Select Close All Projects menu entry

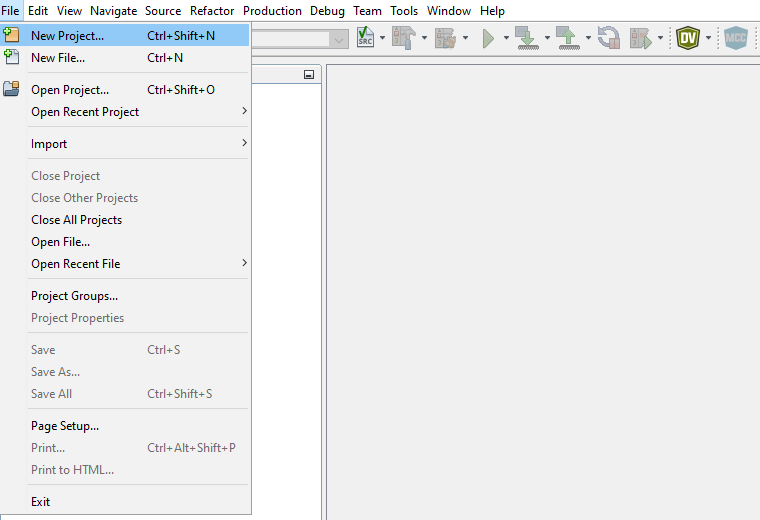click(76, 220)
